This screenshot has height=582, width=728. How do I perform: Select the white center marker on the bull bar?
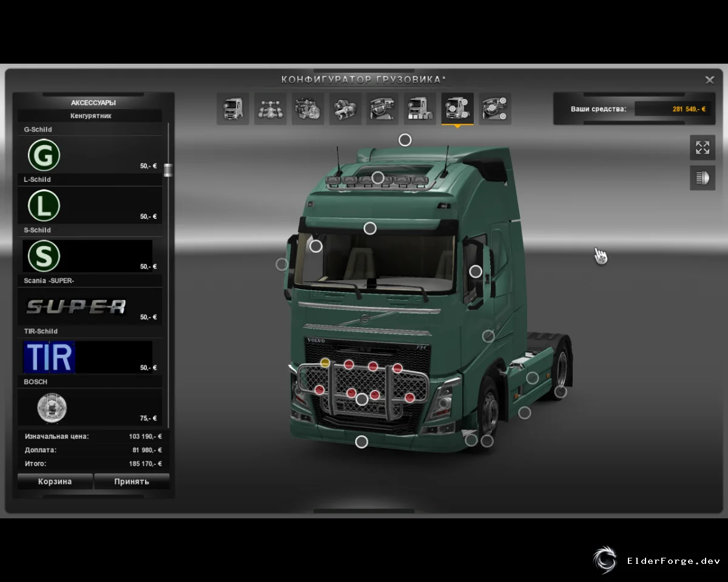pos(362,399)
